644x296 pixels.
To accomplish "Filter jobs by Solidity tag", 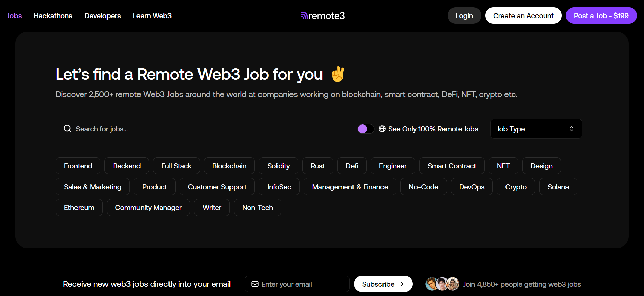I will [278, 166].
